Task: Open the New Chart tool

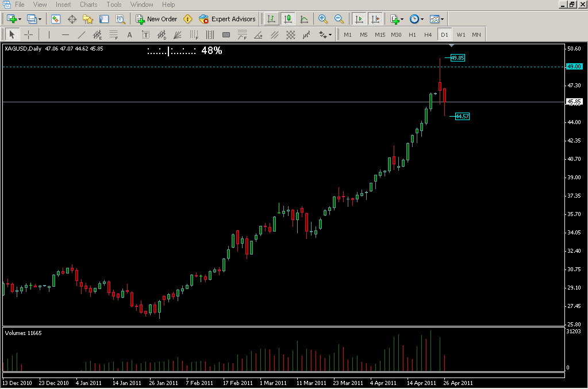Action: pos(11,19)
